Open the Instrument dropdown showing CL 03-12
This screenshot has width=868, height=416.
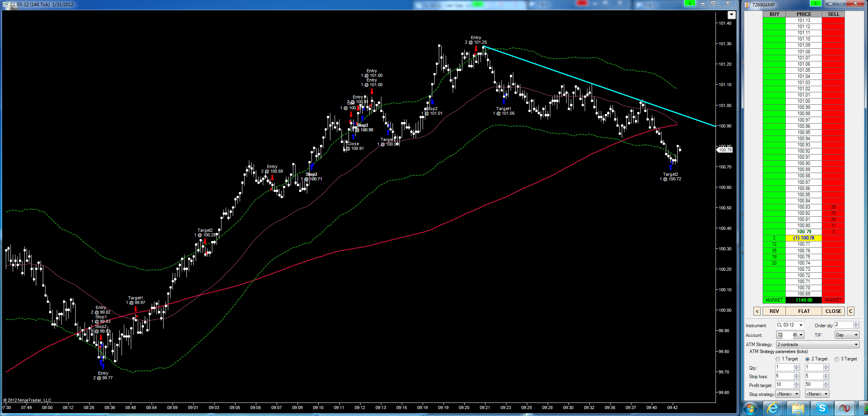pos(790,325)
